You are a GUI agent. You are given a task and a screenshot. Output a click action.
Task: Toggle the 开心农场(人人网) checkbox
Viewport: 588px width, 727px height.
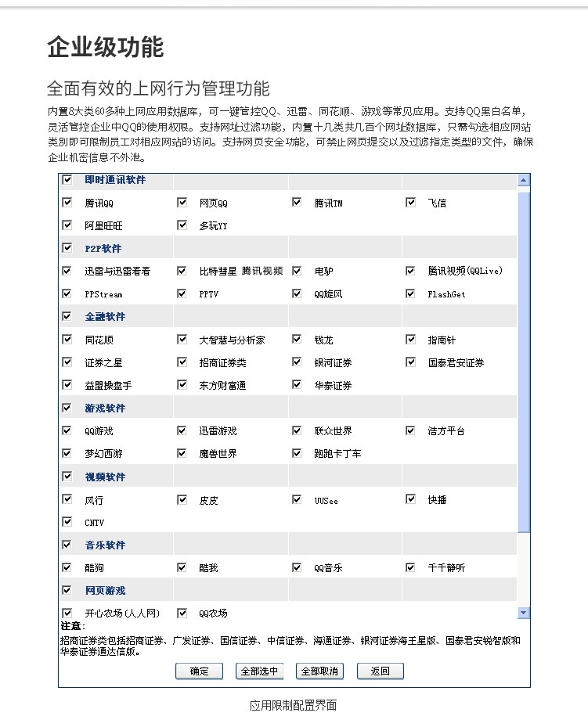click(x=67, y=613)
